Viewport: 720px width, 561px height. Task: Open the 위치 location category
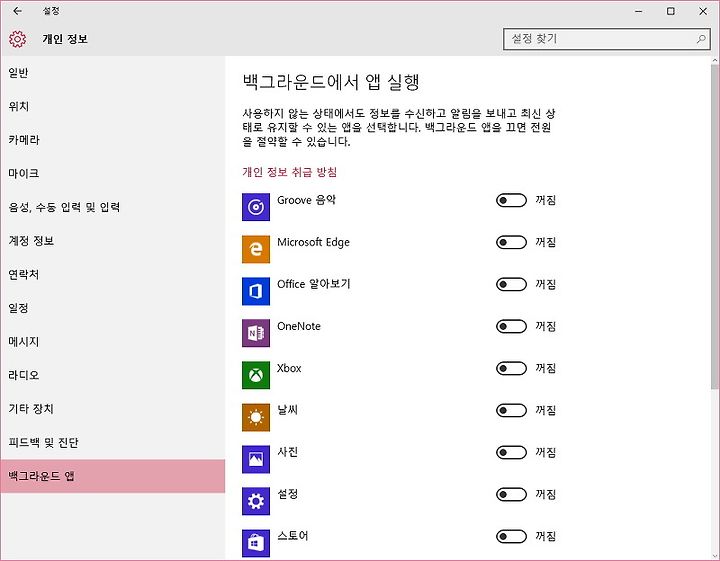click(112, 106)
